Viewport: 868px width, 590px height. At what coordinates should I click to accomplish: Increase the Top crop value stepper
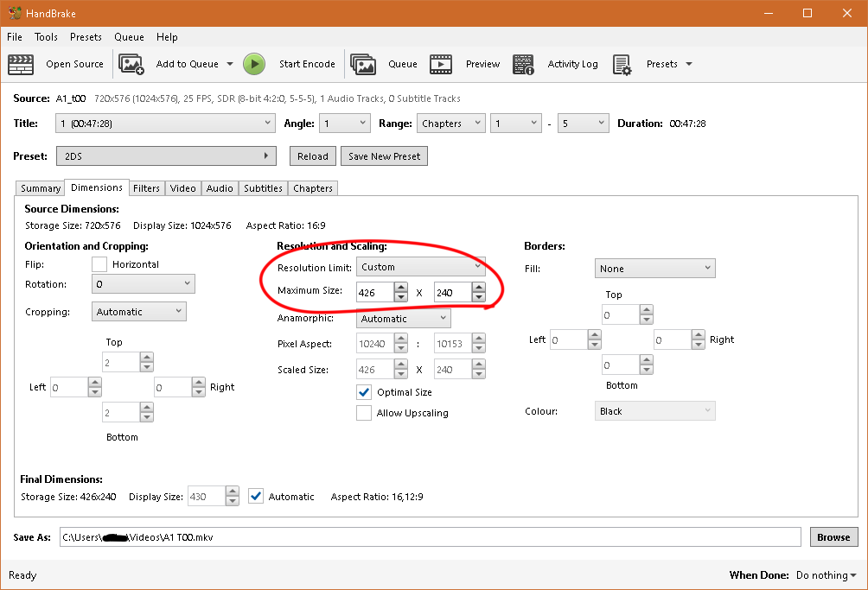[147, 358]
